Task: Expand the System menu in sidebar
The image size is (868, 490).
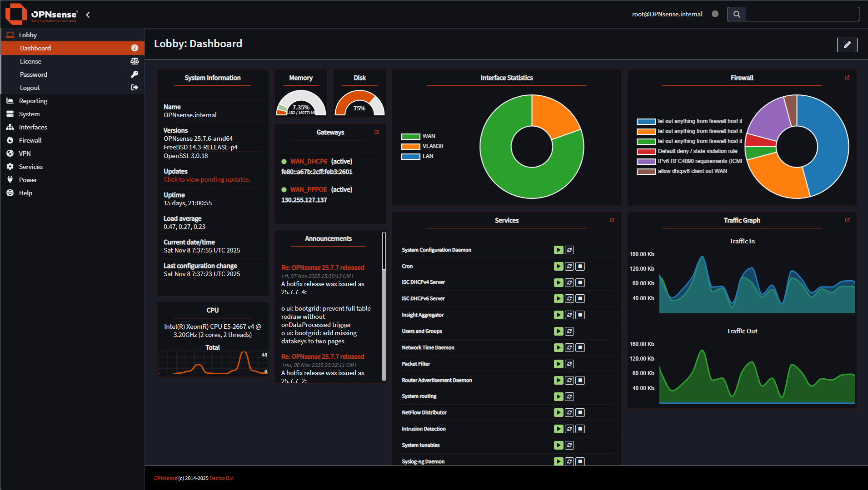Action: pyautogui.click(x=29, y=114)
